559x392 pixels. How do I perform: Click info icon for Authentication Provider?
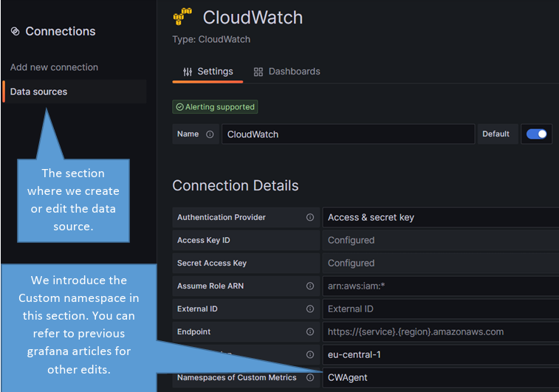click(310, 217)
